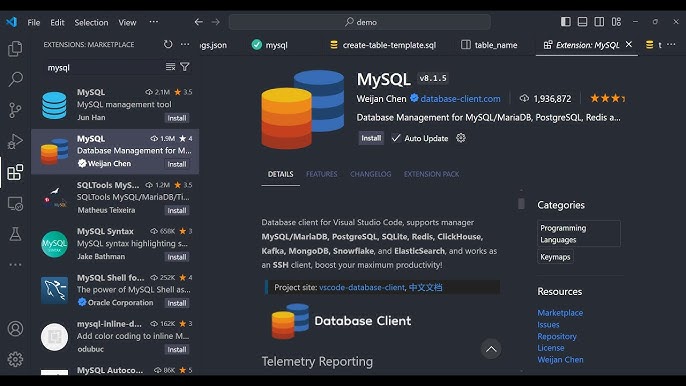Refresh the extensions marketplace list
This screenshot has width=686, height=386.
[x=168, y=44]
